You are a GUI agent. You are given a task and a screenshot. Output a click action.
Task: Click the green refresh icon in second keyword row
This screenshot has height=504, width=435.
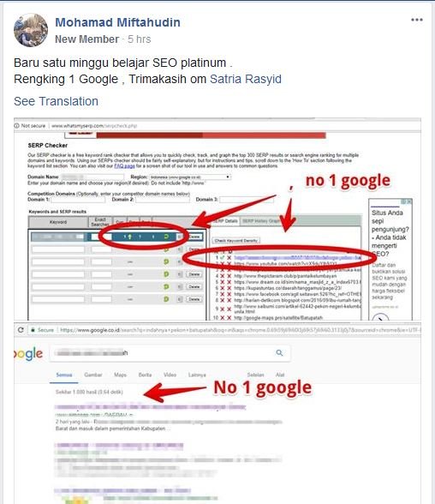click(166, 249)
